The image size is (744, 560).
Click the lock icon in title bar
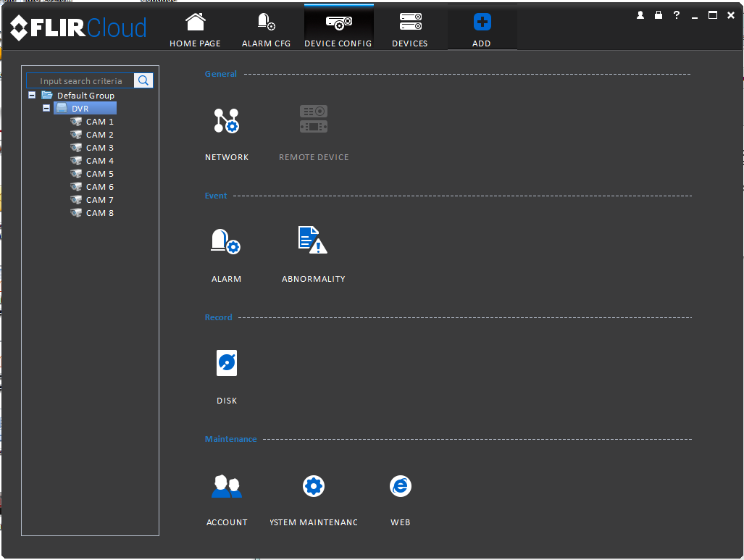pos(658,15)
